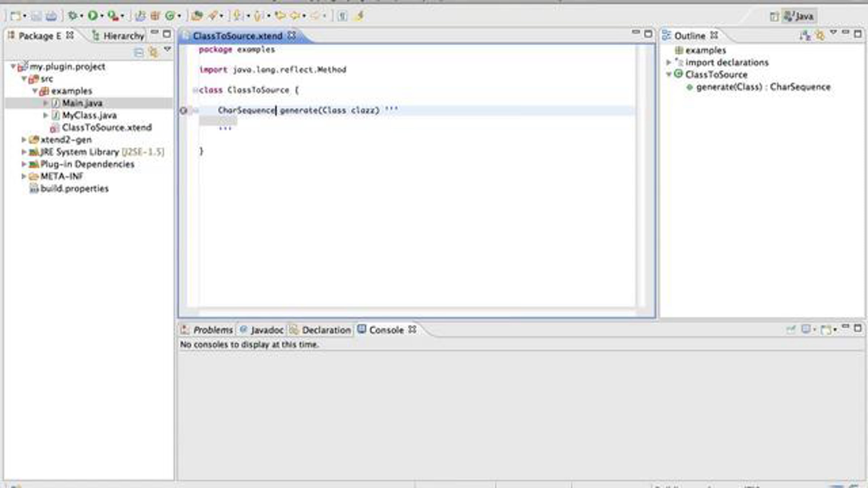Click the New Java Package icon

tap(155, 16)
